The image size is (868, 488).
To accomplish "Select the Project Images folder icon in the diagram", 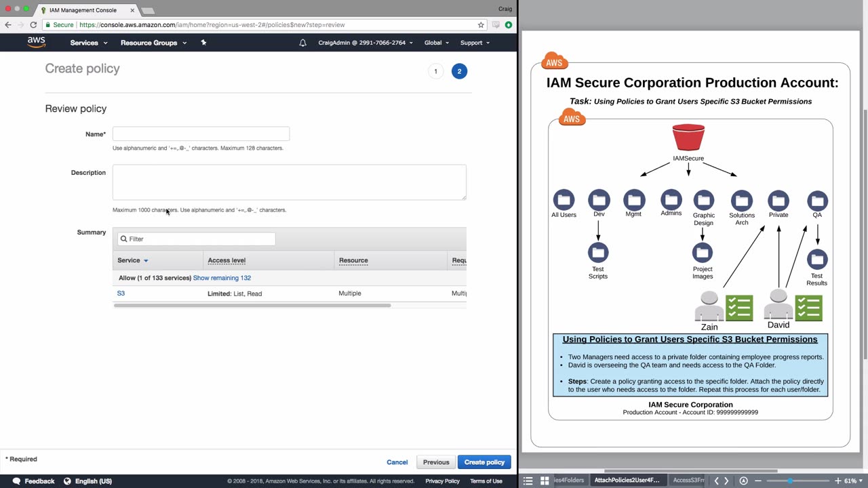I will pyautogui.click(x=703, y=253).
